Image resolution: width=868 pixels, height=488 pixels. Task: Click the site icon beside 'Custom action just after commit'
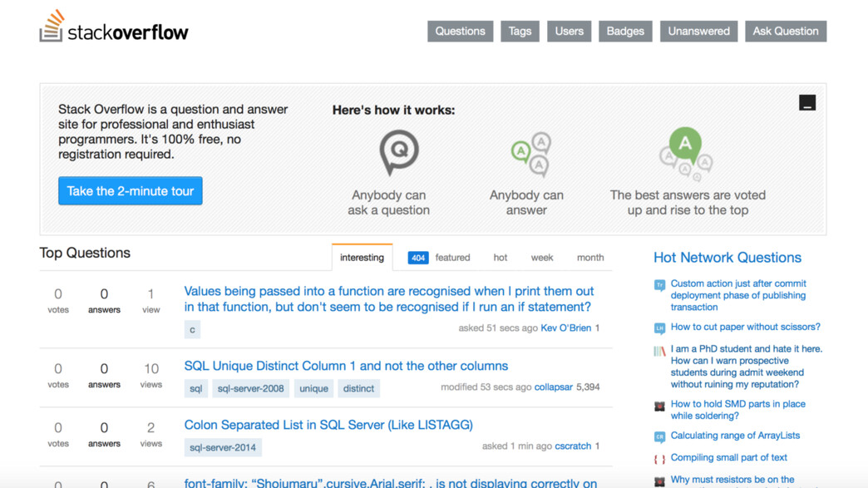(659, 285)
